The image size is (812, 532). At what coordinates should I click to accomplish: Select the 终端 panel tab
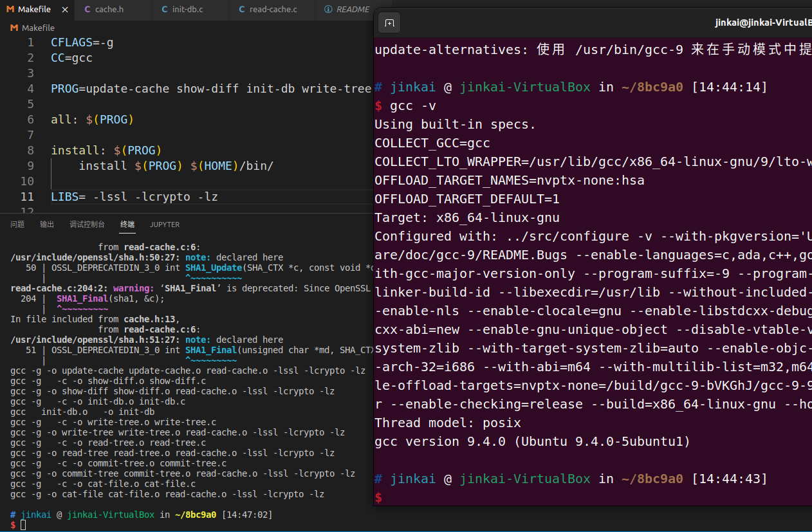pos(127,224)
